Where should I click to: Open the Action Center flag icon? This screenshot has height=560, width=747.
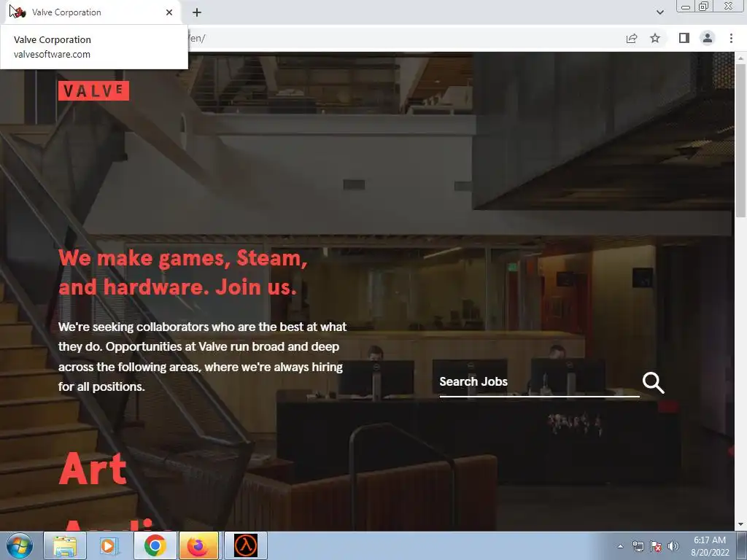(x=656, y=546)
